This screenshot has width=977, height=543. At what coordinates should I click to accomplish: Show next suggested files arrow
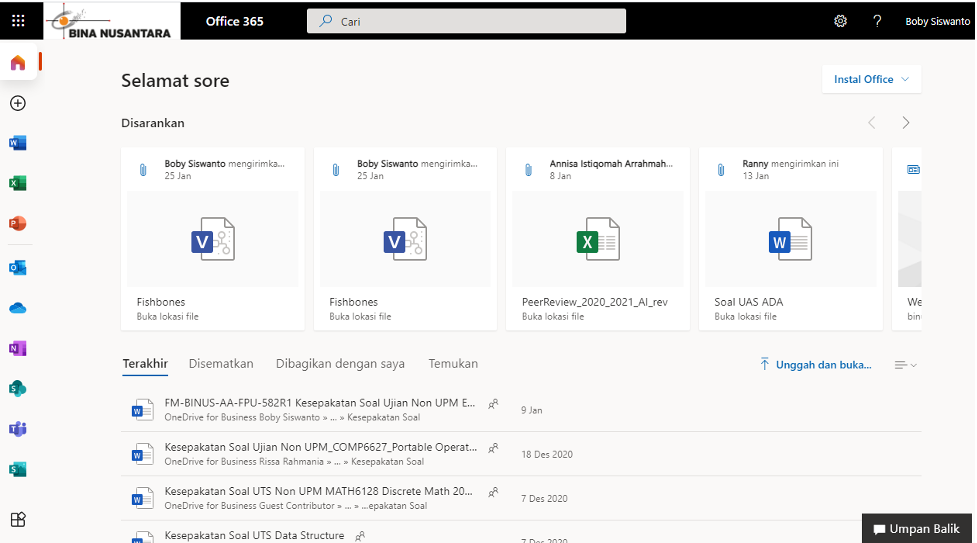click(906, 123)
